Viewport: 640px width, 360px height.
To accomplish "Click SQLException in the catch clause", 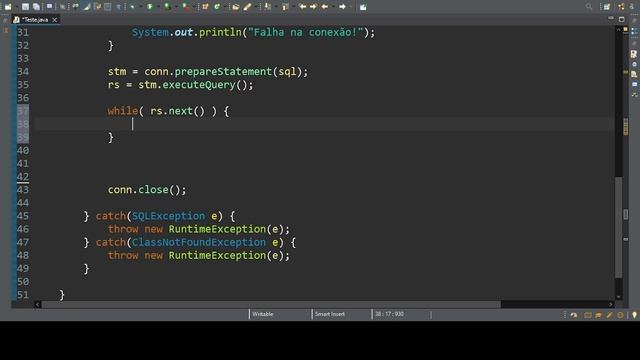I will (169, 216).
